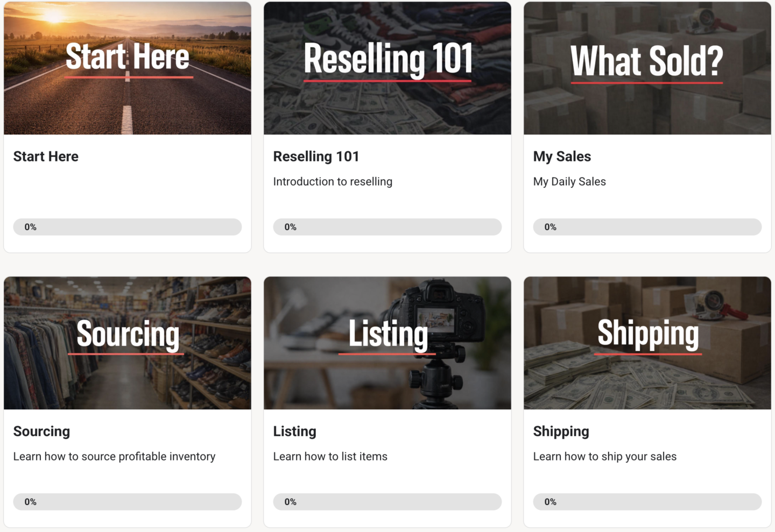Image resolution: width=775 pixels, height=532 pixels.
Task: Open the Shipping title link
Action: coord(561,431)
